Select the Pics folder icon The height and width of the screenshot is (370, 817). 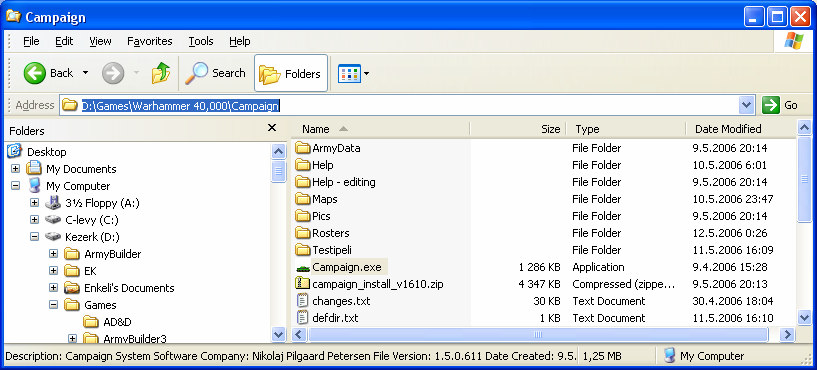click(303, 216)
